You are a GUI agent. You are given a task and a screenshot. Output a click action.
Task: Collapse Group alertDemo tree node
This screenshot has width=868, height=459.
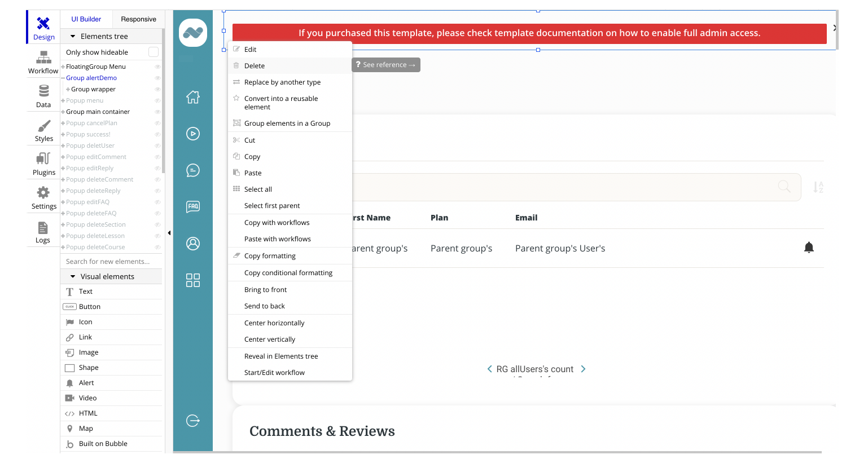coord(63,78)
